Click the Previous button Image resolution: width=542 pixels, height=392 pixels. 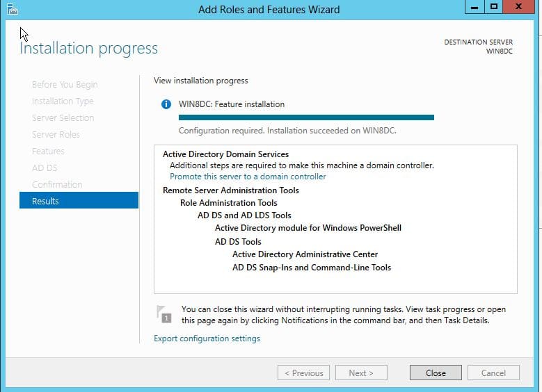303,373
